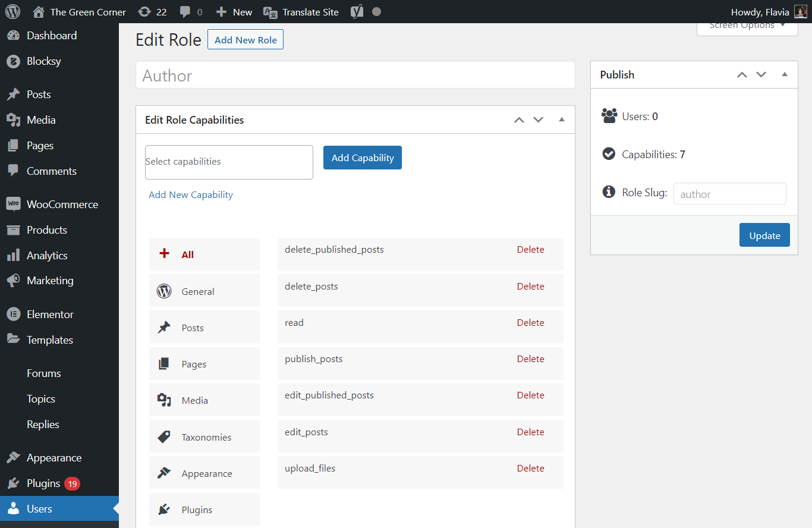Open Blocksy in the sidebar
The width and height of the screenshot is (812, 528).
[x=43, y=61]
